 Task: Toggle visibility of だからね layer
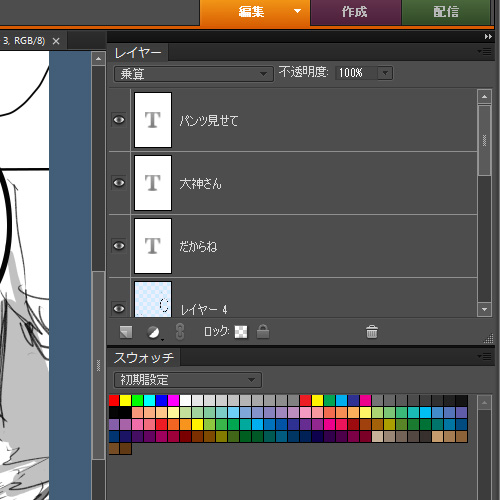(x=119, y=246)
